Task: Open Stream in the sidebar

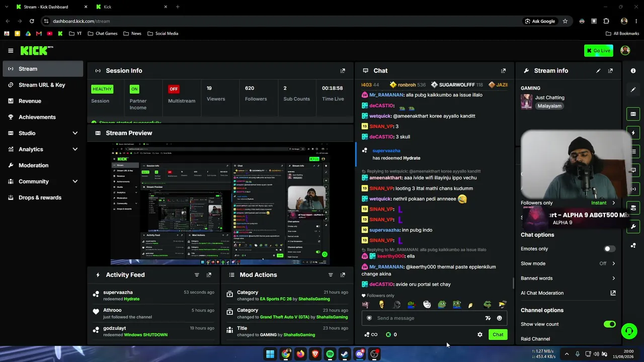Action: (x=43, y=69)
